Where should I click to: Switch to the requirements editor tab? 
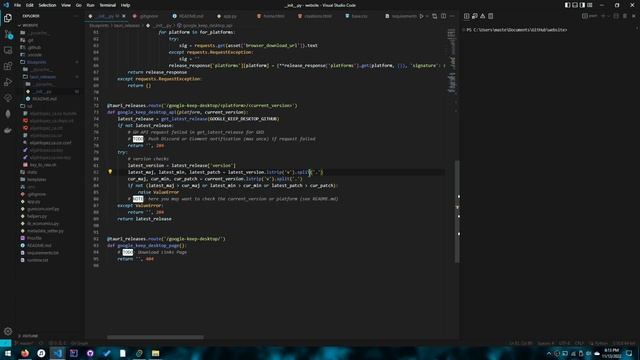point(401,16)
